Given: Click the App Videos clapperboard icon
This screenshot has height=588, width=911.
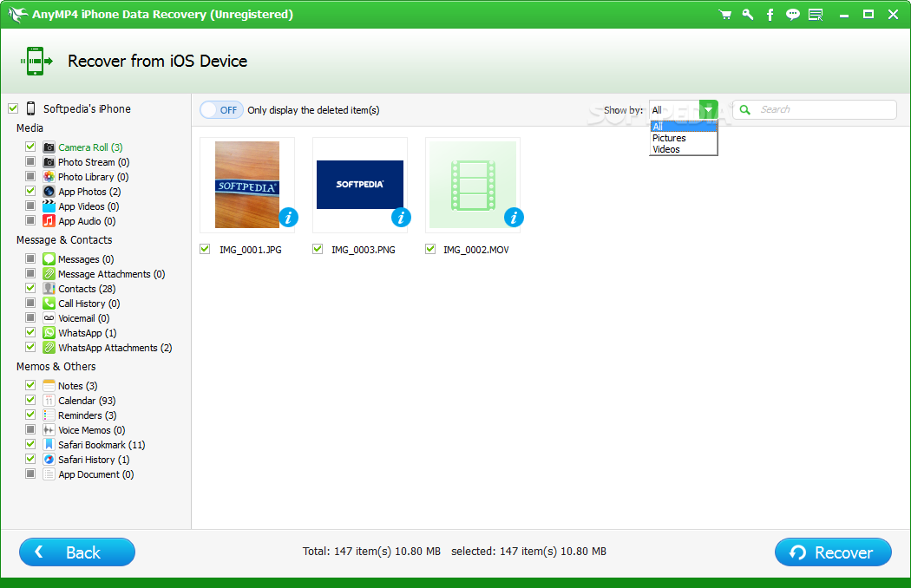Looking at the screenshot, I should pyautogui.click(x=49, y=206).
